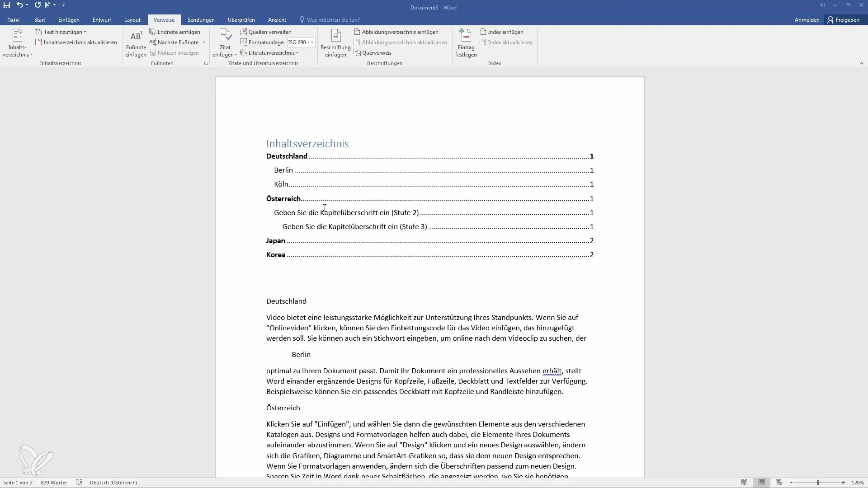Screen dimensions: 868x488
Task: Open Quellen verwalten
Action: 266,32
